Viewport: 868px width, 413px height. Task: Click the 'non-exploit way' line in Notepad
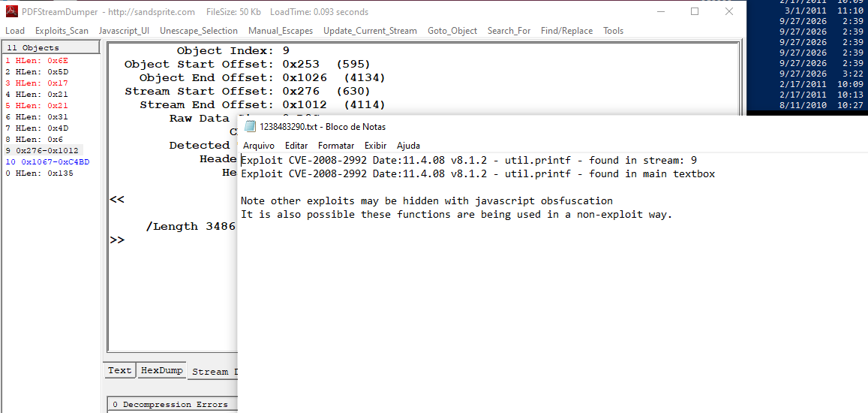tap(457, 214)
